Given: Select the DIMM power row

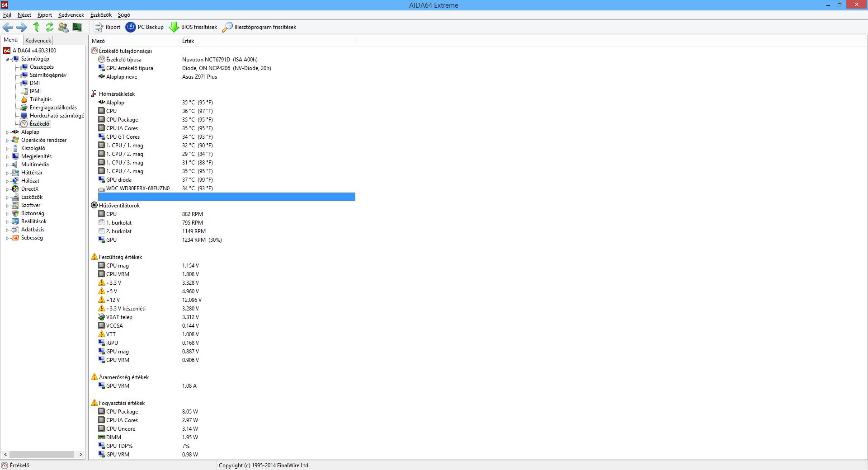Looking at the screenshot, I should click(226, 437).
